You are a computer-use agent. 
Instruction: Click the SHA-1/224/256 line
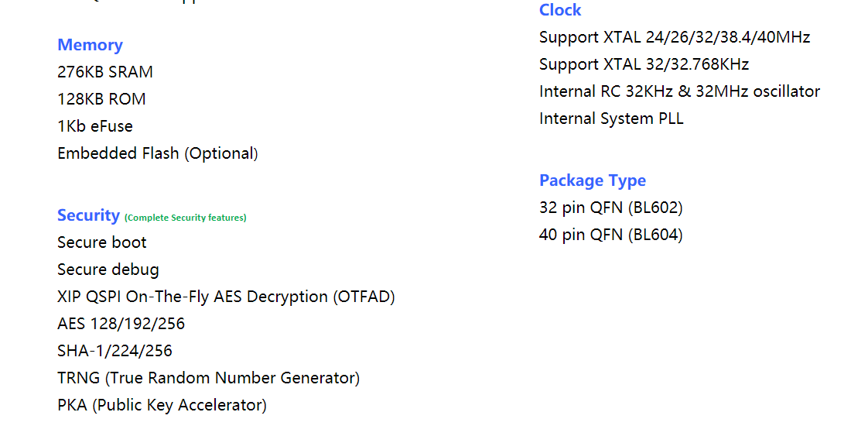(115, 351)
